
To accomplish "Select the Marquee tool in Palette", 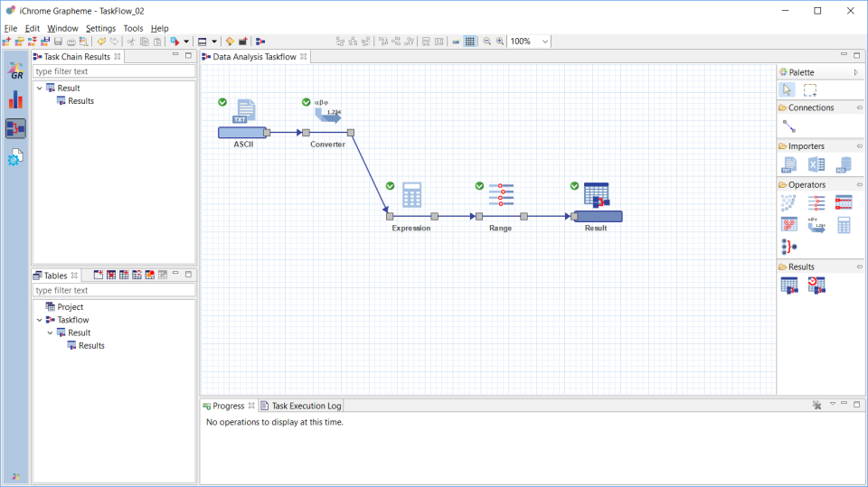I will pos(810,89).
